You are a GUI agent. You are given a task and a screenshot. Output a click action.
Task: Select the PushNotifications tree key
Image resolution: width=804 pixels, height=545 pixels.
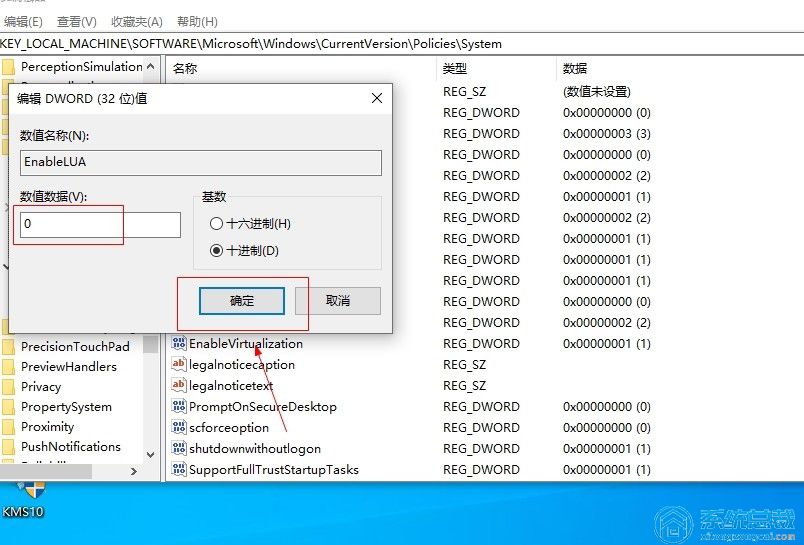point(71,447)
